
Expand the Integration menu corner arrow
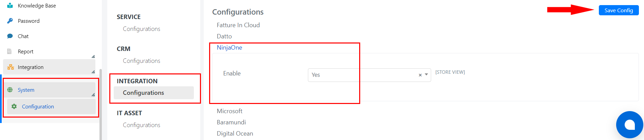[93, 72]
